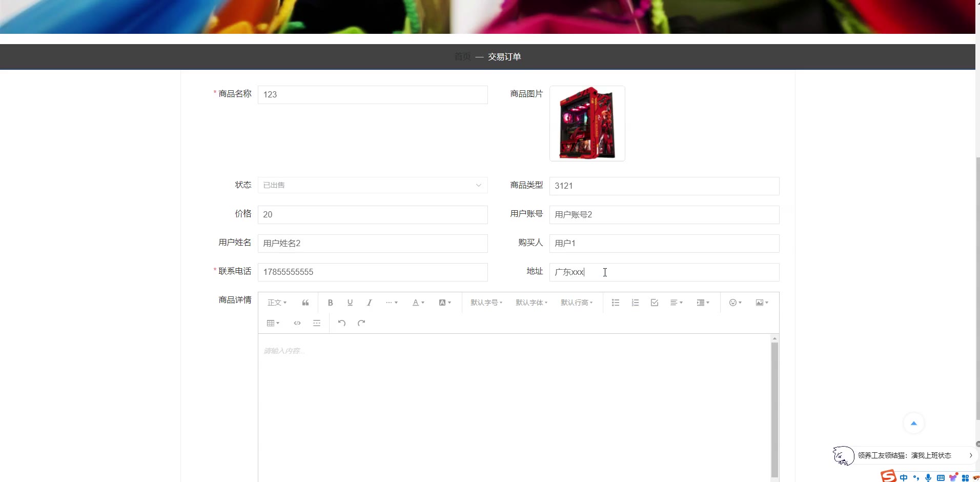Open Sogou toolbox grid icon
The height and width of the screenshot is (482, 980).
click(966, 478)
